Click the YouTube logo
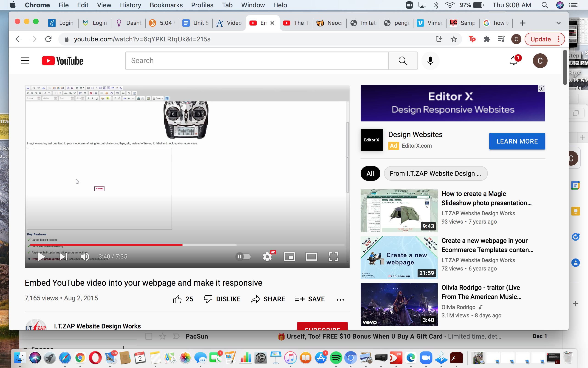This screenshot has height=368, width=588. tap(62, 60)
